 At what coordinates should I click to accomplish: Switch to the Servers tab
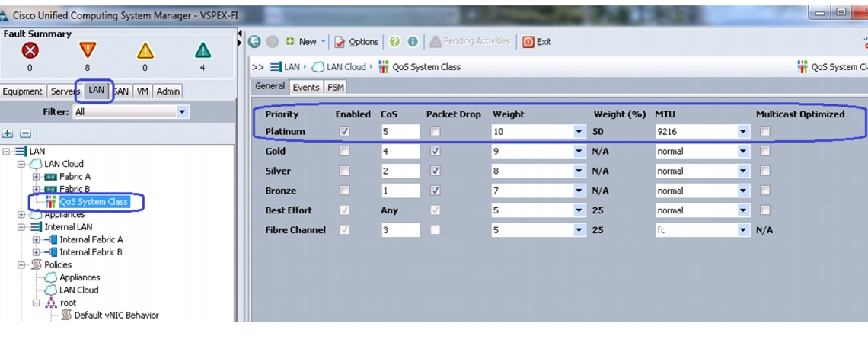pos(64,91)
